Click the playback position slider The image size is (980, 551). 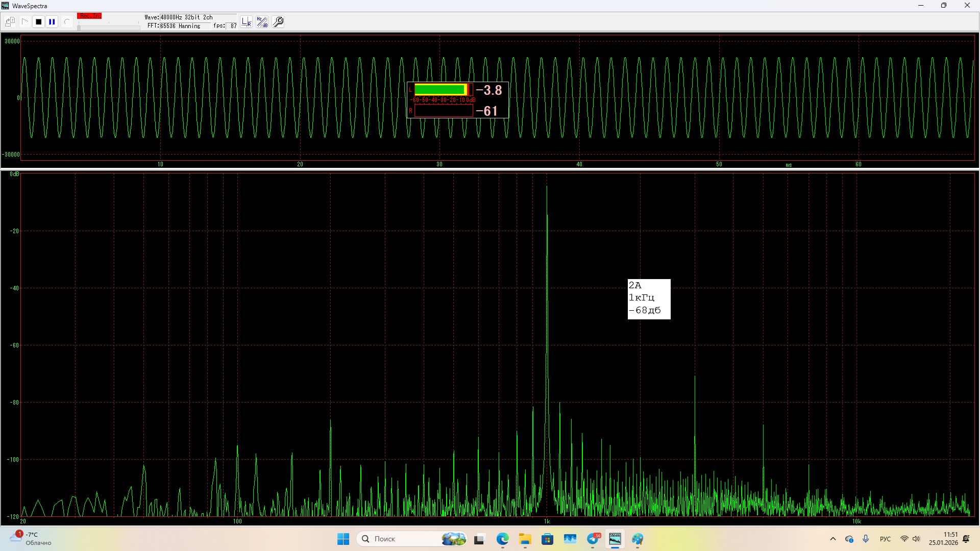[108, 27]
